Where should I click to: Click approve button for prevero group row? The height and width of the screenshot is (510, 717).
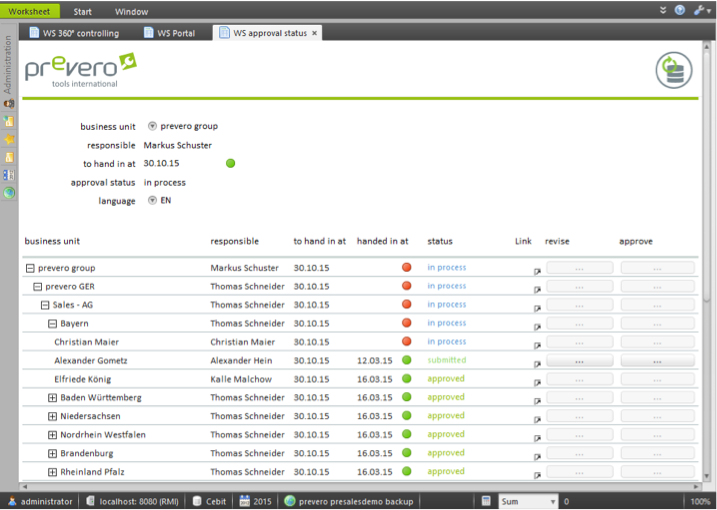point(657,268)
